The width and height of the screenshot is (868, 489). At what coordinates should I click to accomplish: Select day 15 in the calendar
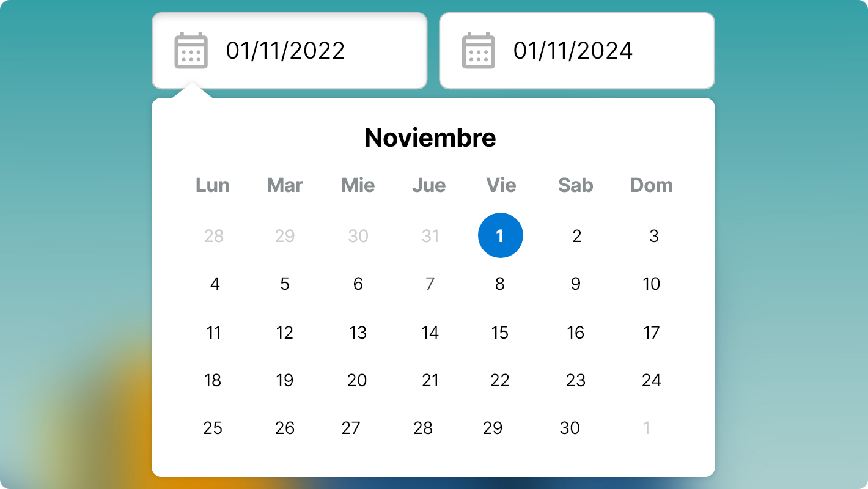(x=500, y=333)
